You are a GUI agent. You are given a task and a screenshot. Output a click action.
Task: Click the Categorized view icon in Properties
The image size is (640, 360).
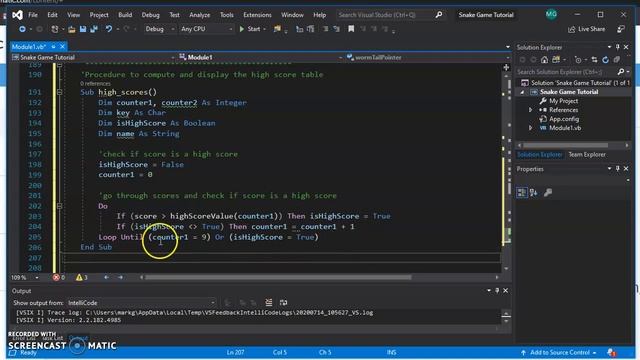point(522,192)
